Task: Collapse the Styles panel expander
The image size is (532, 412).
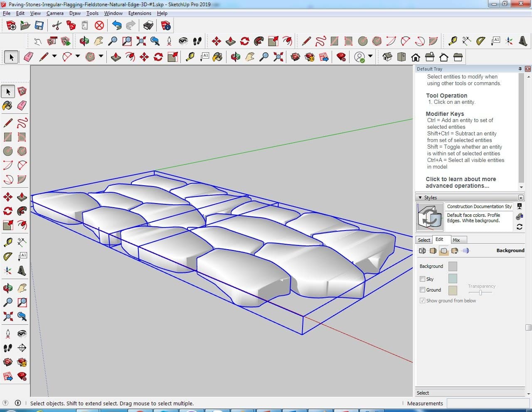Action: (420, 198)
